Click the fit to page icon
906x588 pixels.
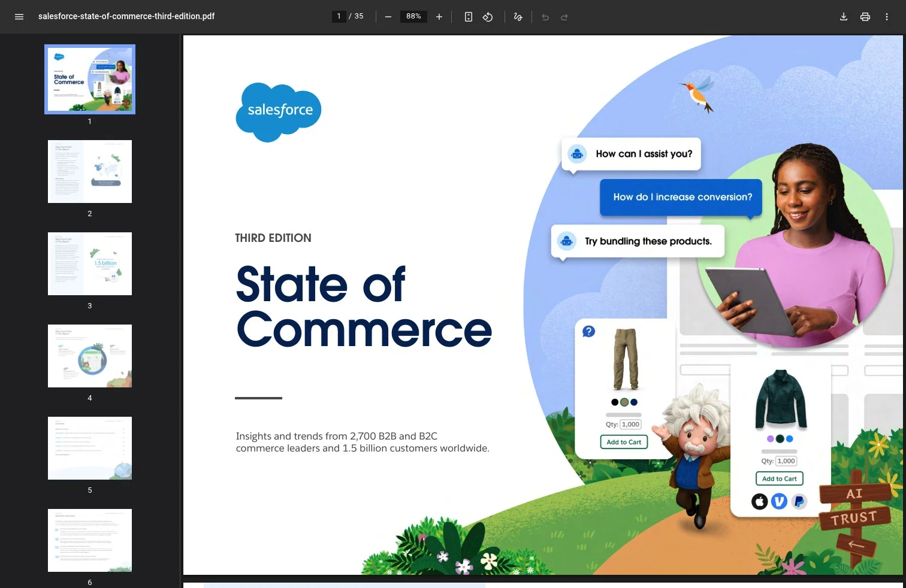tap(469, 17)
